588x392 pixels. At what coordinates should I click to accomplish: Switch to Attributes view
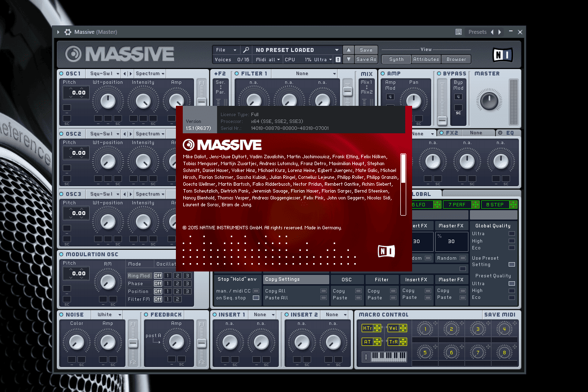point(426,59)
